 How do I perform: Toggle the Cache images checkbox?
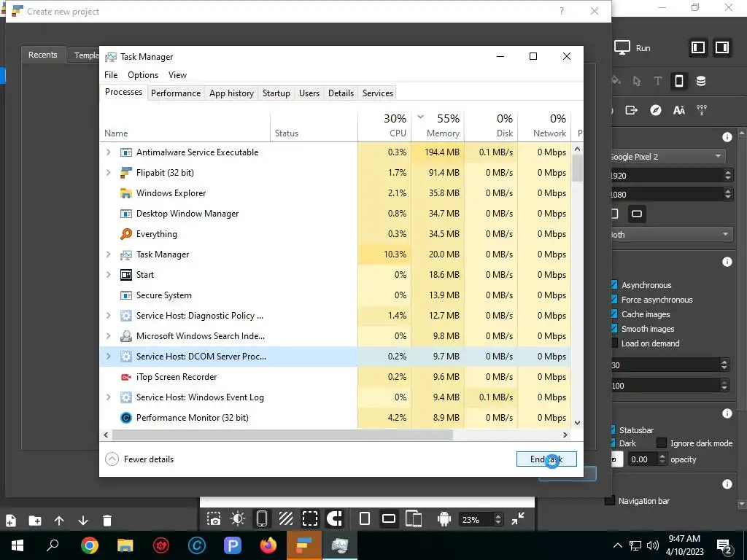614,314
